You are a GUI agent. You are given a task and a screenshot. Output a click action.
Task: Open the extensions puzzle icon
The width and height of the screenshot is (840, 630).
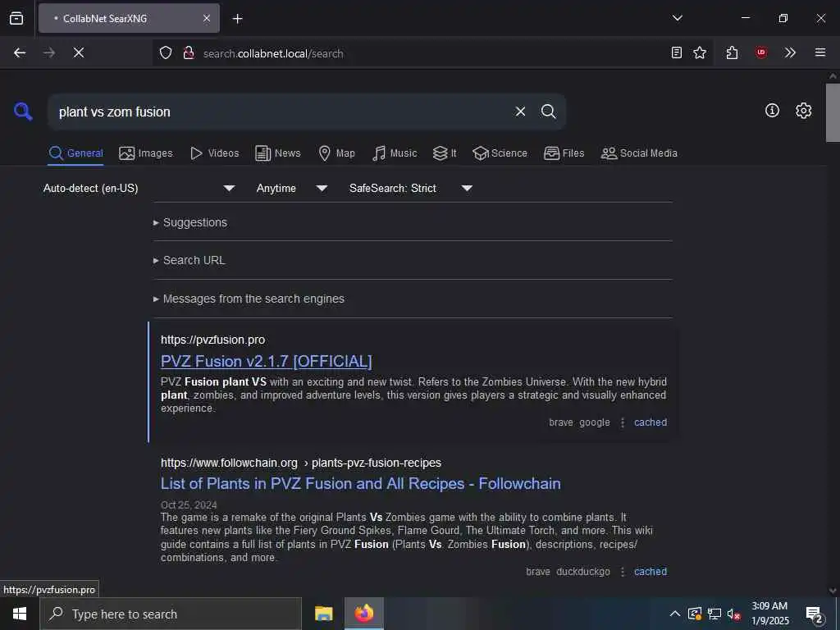pos(732,52)
